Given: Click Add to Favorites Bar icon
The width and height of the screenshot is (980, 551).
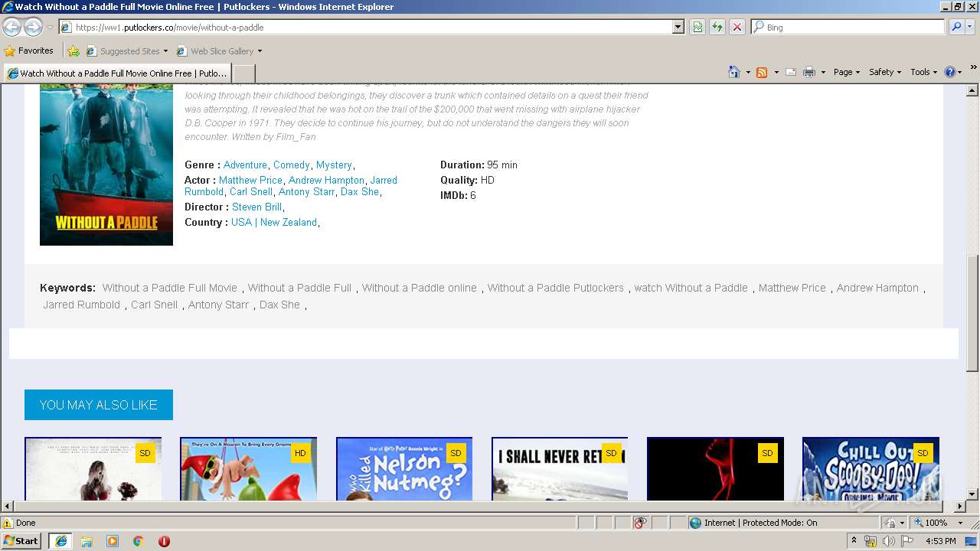Looking at the screenshot, I should [x=73, y=51].
